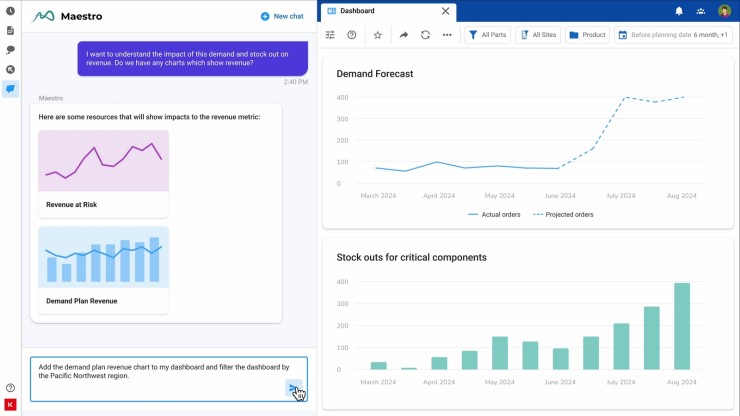
Task: Send the chat message
Action: click(293, 389)
